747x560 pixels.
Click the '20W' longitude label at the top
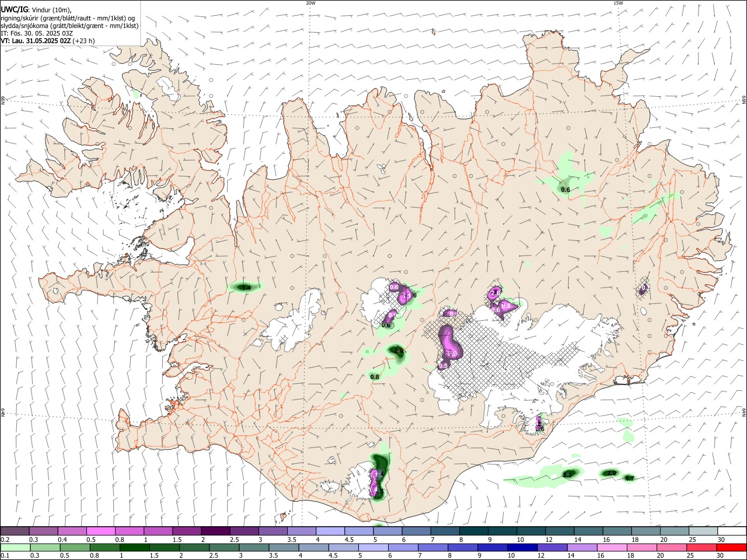click(310, 3)
